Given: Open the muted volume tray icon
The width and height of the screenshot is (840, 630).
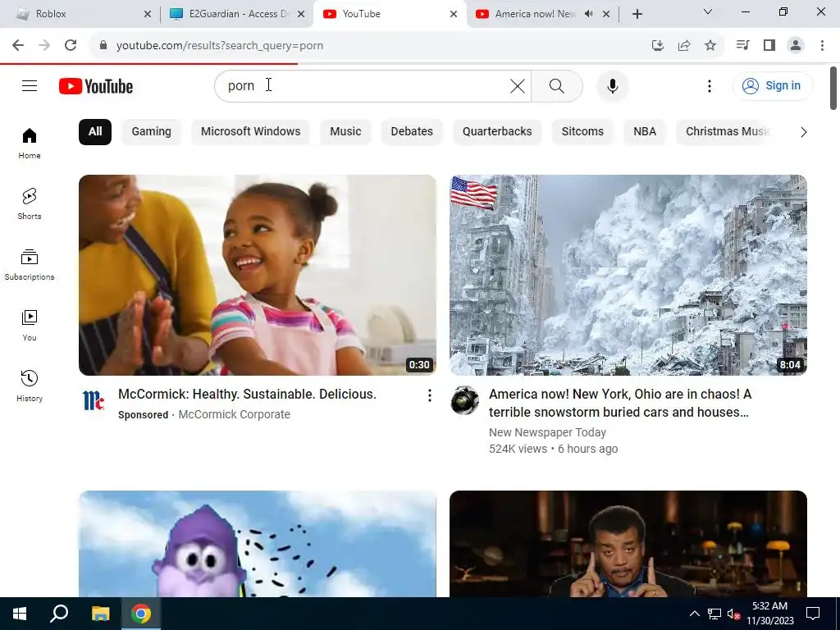Looking at the screenshot, I should point(733,614).
